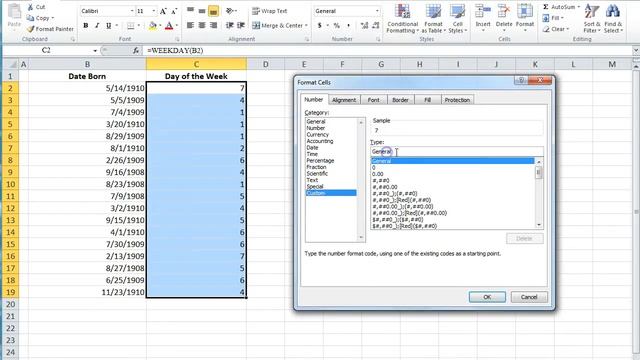Increase decimal places icon
Viewport: 640px width, 360px height.
[x=364, y=25]
